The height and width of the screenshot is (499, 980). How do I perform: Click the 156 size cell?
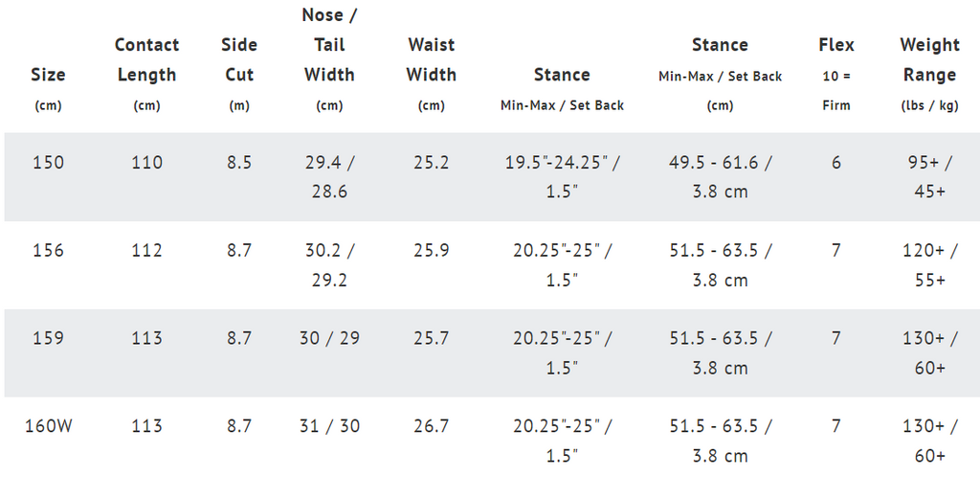point(48,251)
